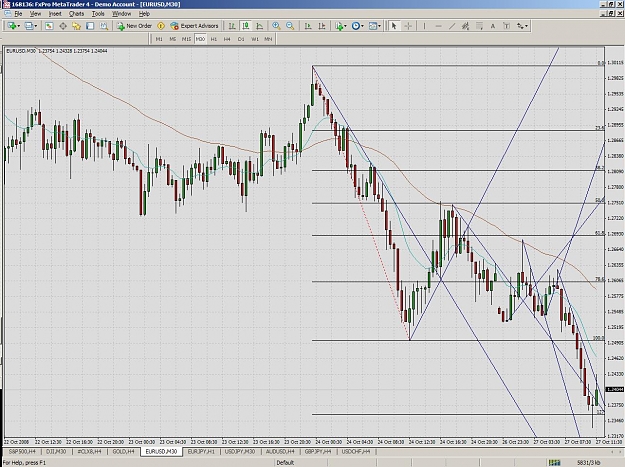
Task: Open the Arrows objects dropdown arrow
Action: pyautogui.click(x=527, y=26)
